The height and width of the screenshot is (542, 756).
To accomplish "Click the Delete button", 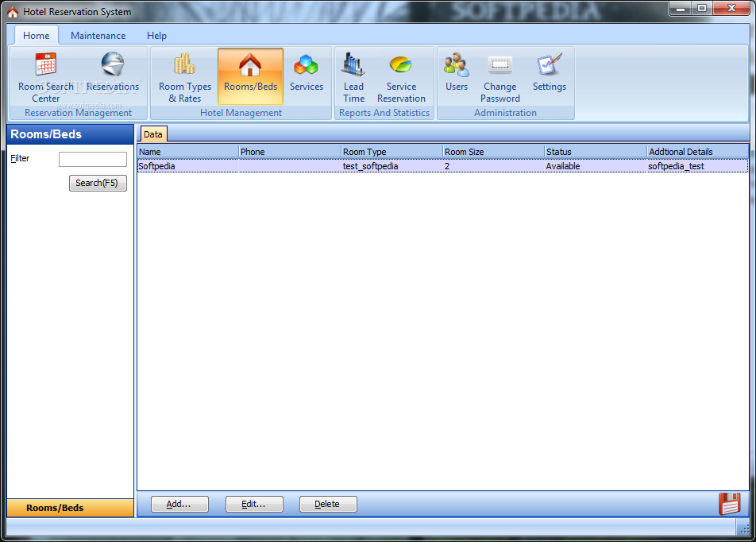I will click(x=328, y=504).
